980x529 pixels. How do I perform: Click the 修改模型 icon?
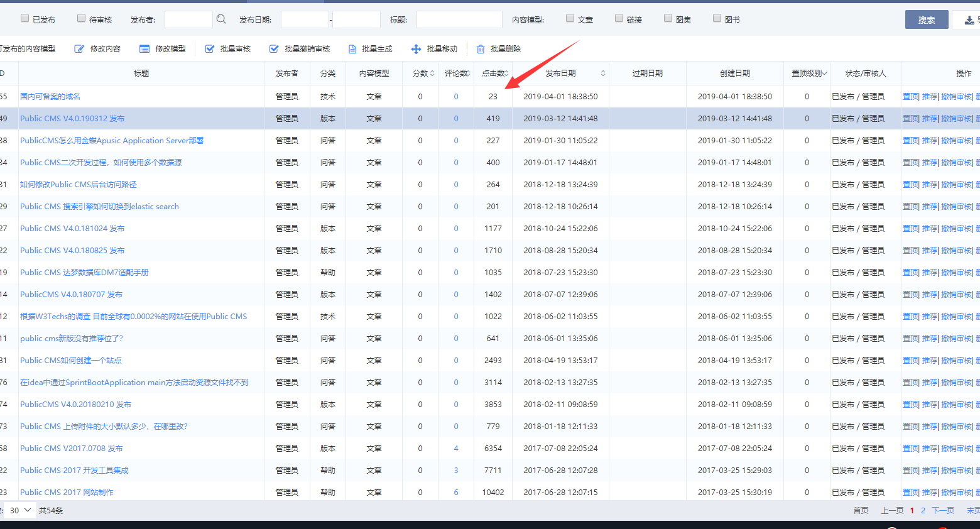click(x=144, y=49)
